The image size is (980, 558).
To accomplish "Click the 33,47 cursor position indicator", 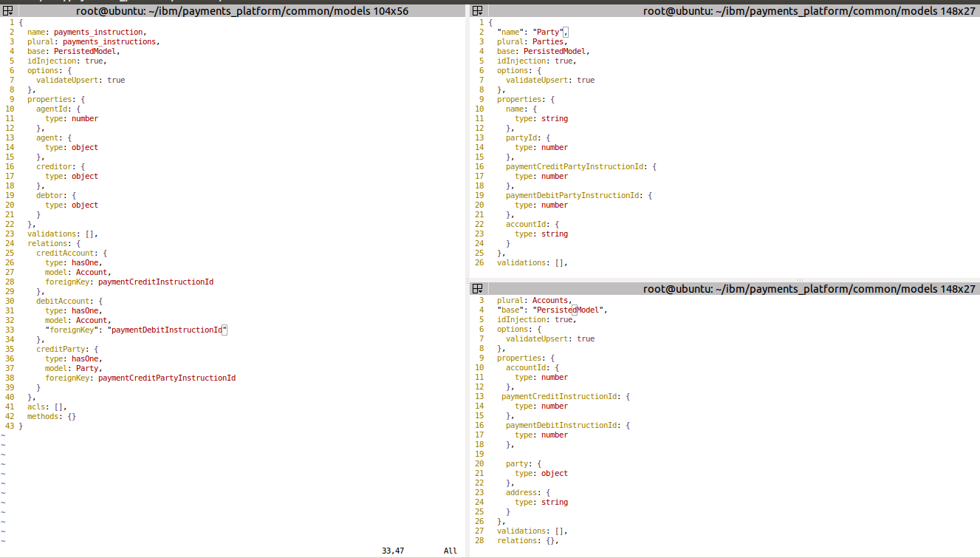I will [393, 551].
